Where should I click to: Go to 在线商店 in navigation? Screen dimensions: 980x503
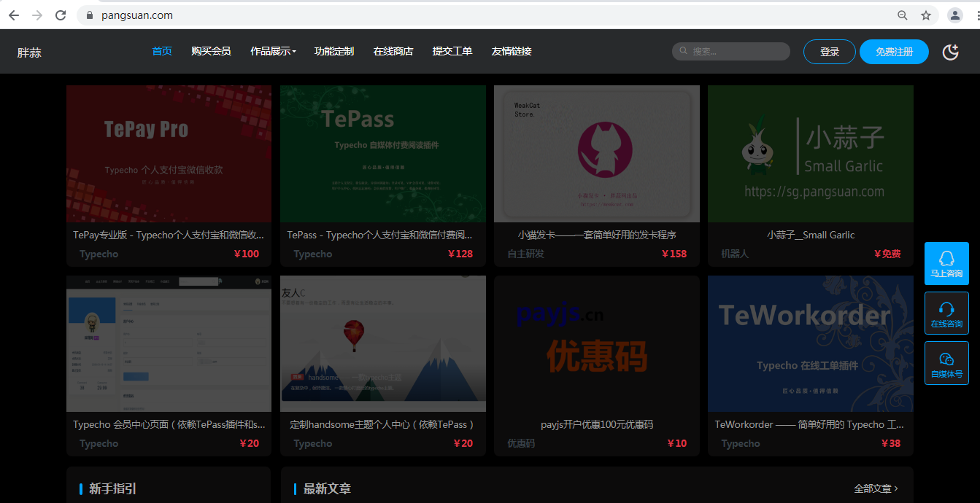coord(393,52)
